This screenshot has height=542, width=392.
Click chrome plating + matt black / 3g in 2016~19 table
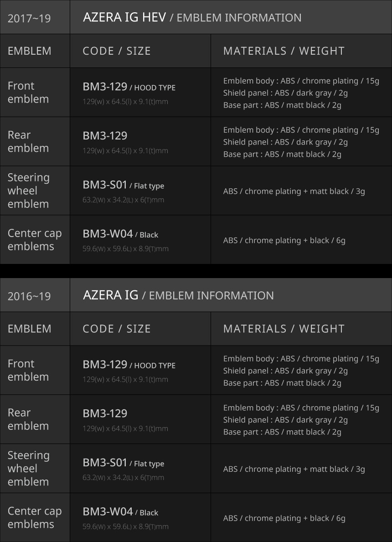click(x=294, y=469)
